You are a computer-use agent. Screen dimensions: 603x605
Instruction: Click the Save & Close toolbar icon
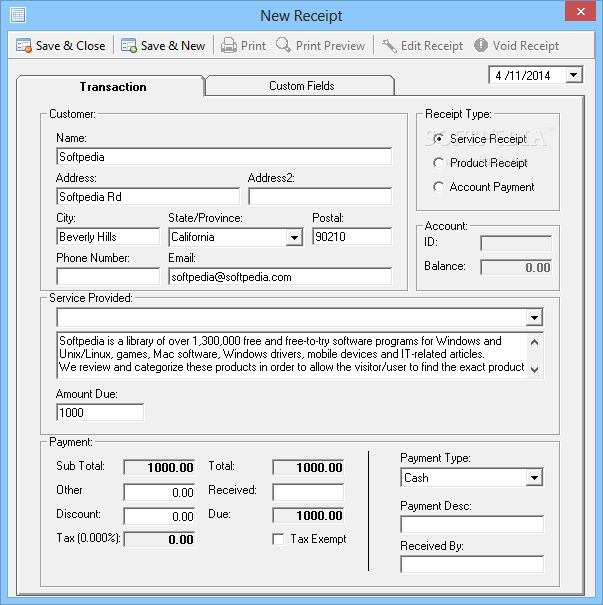click(24, 46)
